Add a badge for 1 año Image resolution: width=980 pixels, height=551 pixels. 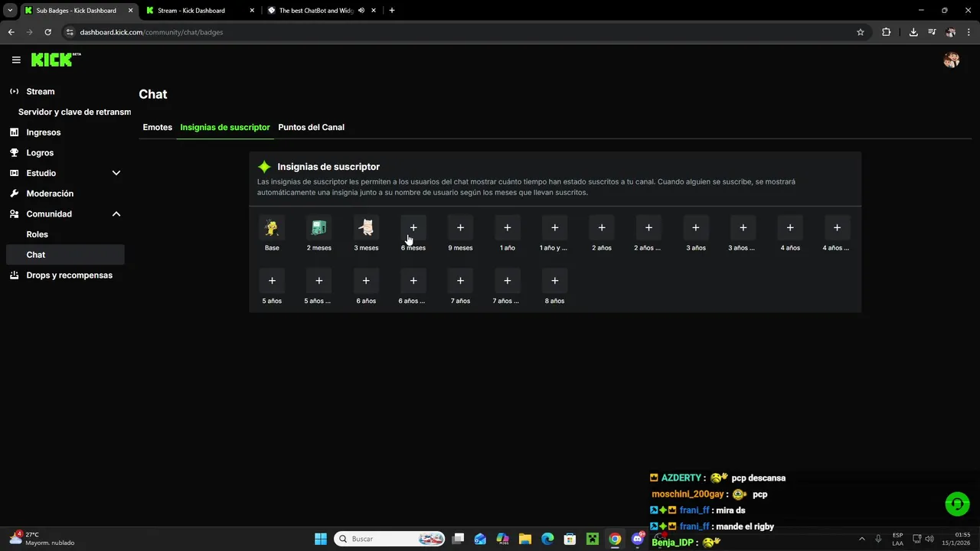(508, 227)
